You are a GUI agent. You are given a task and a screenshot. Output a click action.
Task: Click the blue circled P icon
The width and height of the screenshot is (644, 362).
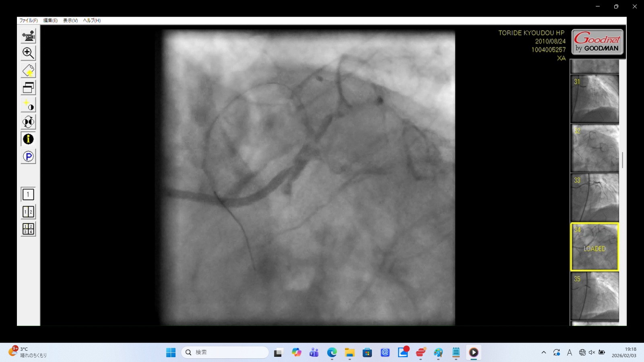tap(28, 156)
